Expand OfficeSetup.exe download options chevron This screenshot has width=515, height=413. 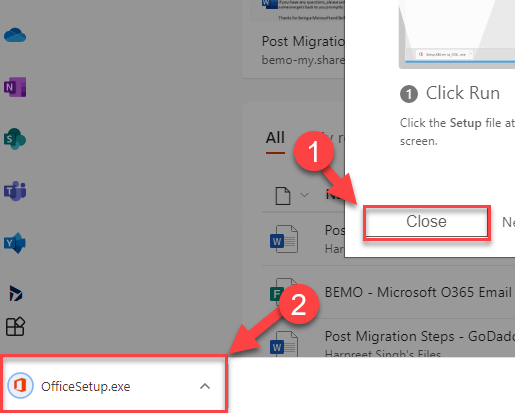205,386
